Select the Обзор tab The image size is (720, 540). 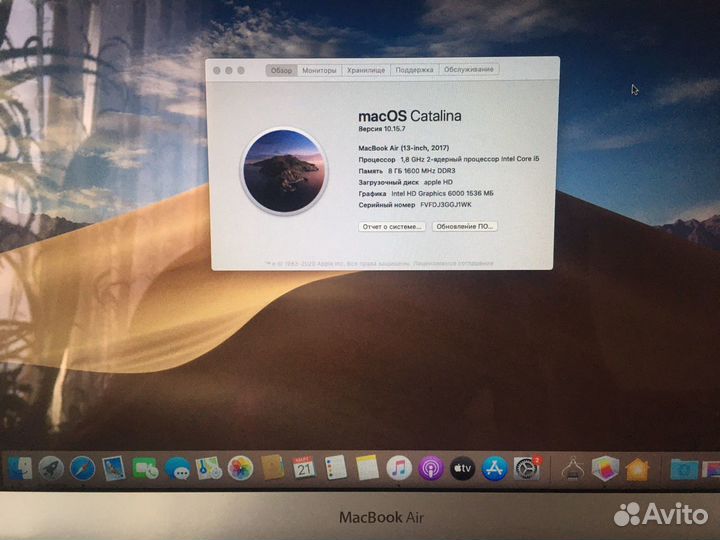click(x=281, y=70)
